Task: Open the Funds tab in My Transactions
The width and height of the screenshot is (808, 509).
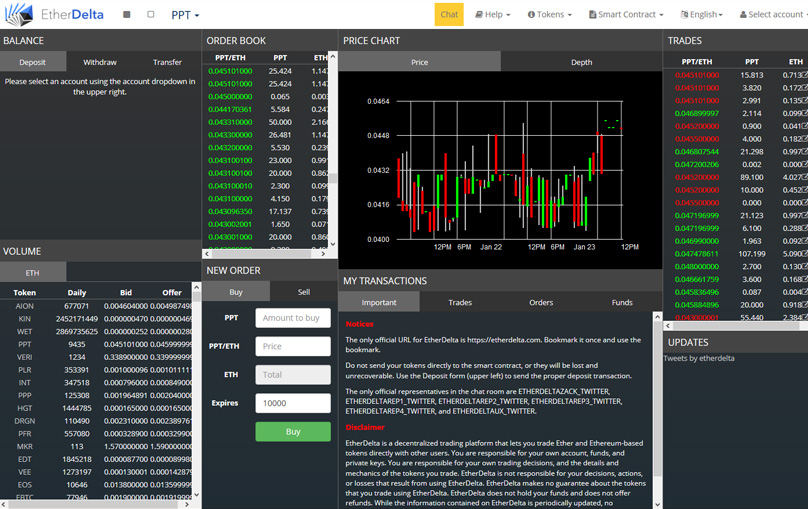Action: coord(622,302)
